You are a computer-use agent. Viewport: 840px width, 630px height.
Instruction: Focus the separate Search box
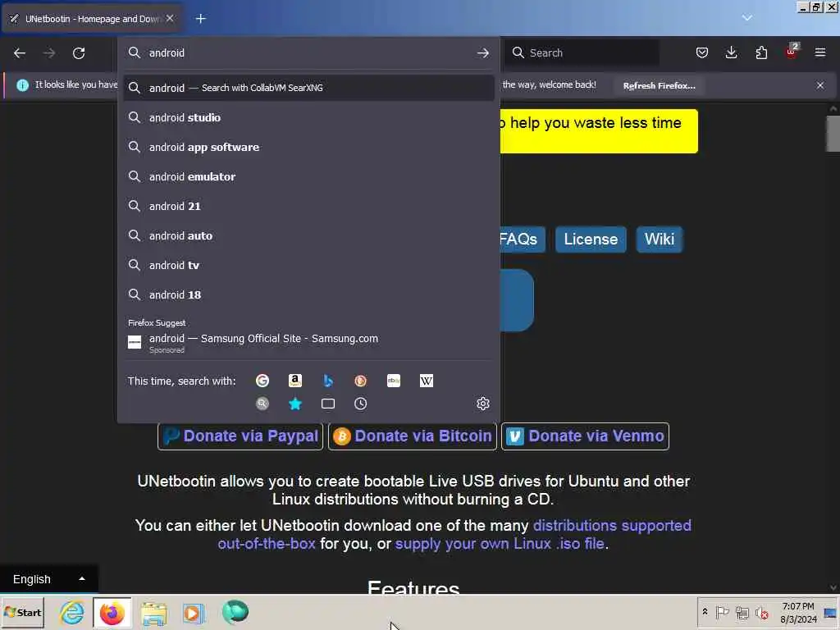582,52
